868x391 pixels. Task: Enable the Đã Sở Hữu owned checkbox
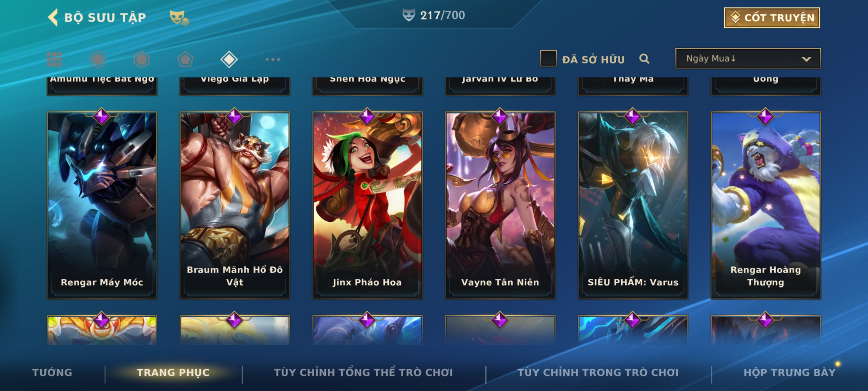[548, 59]
